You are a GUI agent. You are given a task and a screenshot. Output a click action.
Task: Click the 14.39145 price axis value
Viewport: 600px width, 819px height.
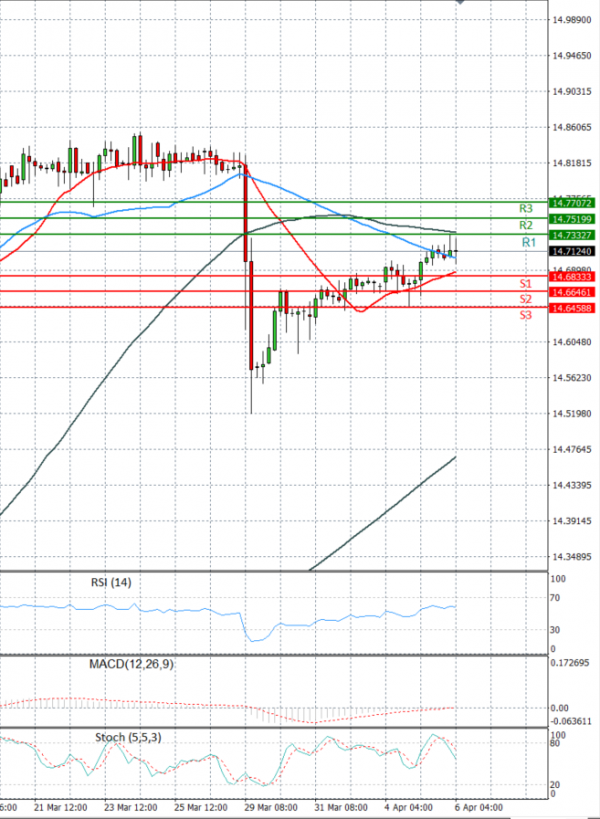(x=572, y=521)
